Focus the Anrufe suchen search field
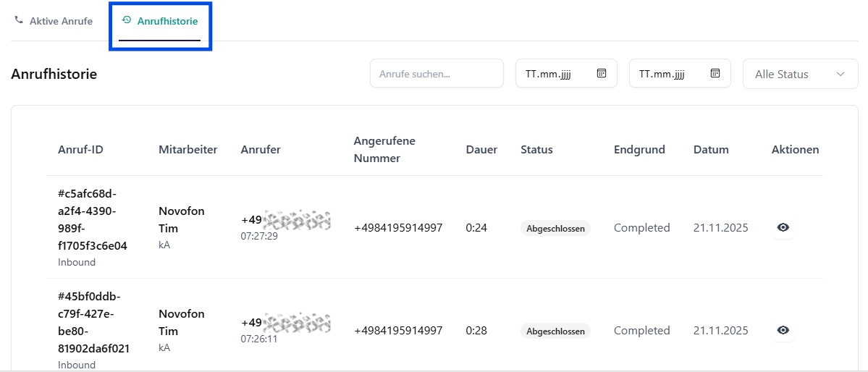The width and height of the screenshot is (868, 372). pyautogui.click(x=436, y=74)
